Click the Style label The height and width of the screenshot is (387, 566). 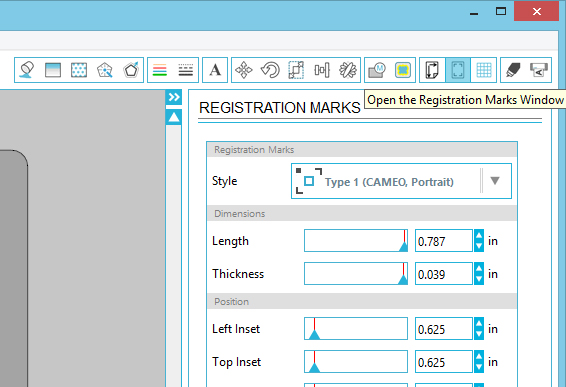(x=225, y=181)
